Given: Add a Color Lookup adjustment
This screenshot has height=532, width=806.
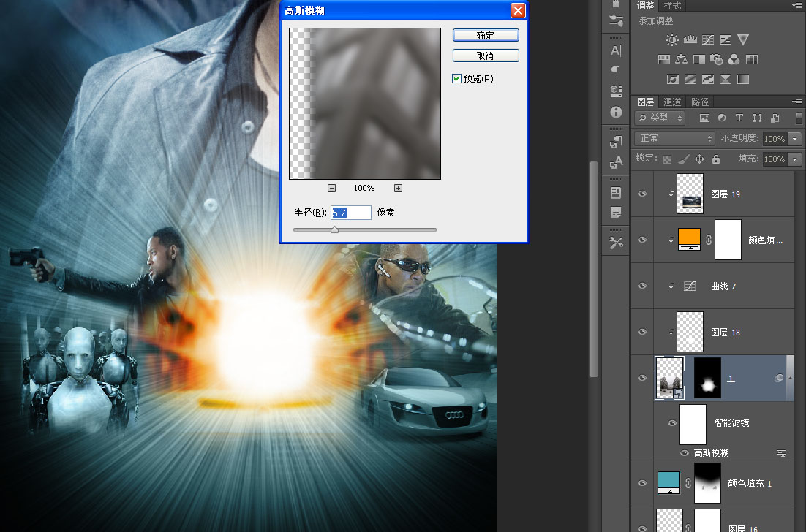Looking at the screenshot, I should click(x=752, y=60).
